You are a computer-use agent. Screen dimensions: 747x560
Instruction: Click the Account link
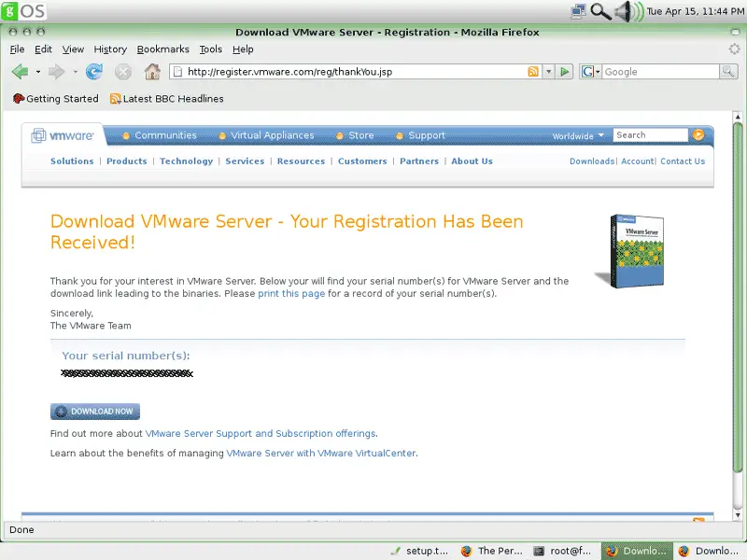pos(638,161)
